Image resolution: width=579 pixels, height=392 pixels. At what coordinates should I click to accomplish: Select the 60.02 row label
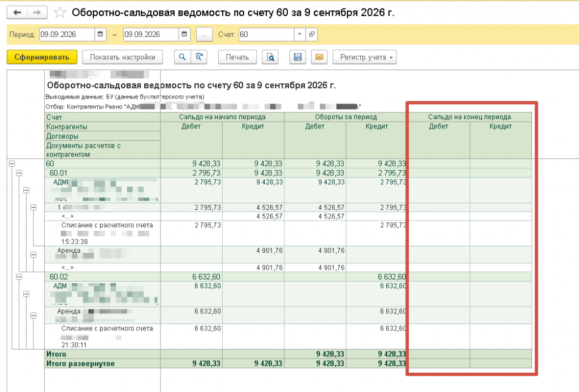(x=59, y=277)
